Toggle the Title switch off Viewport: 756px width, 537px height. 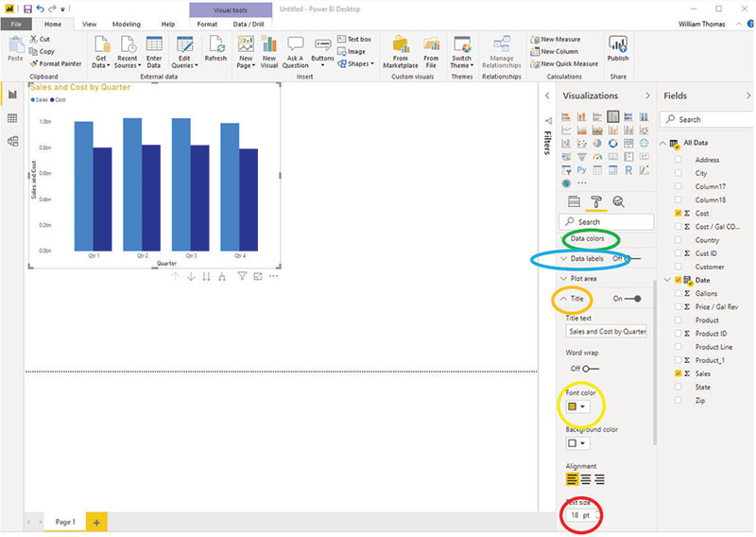tap(633, 299)
